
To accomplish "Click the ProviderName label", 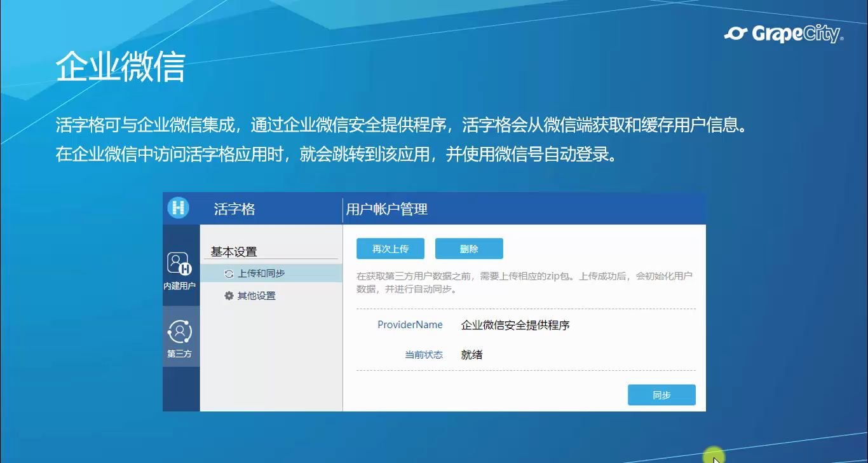I will point(410,325).
